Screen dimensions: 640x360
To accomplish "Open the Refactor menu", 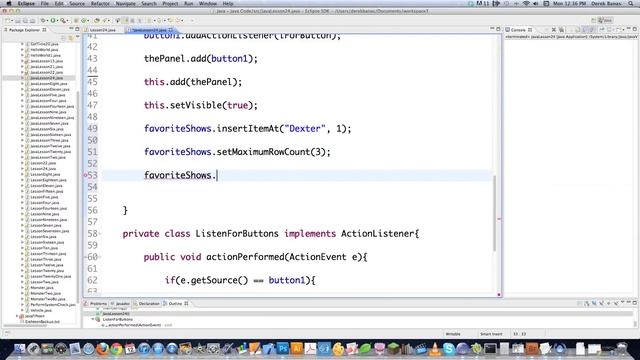I will [100, 3].
